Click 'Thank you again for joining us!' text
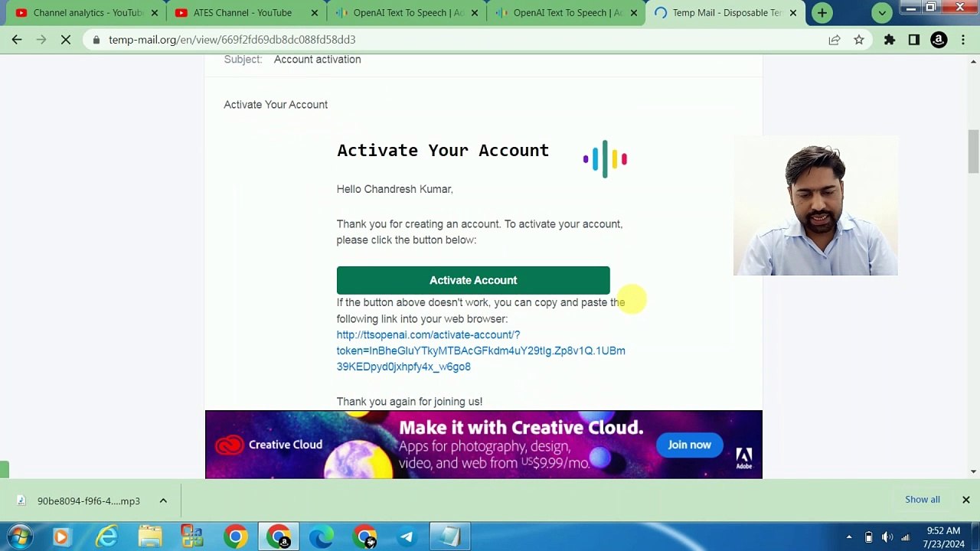Image resolution: width=980 pixels, height=551 pixels. 409,401
